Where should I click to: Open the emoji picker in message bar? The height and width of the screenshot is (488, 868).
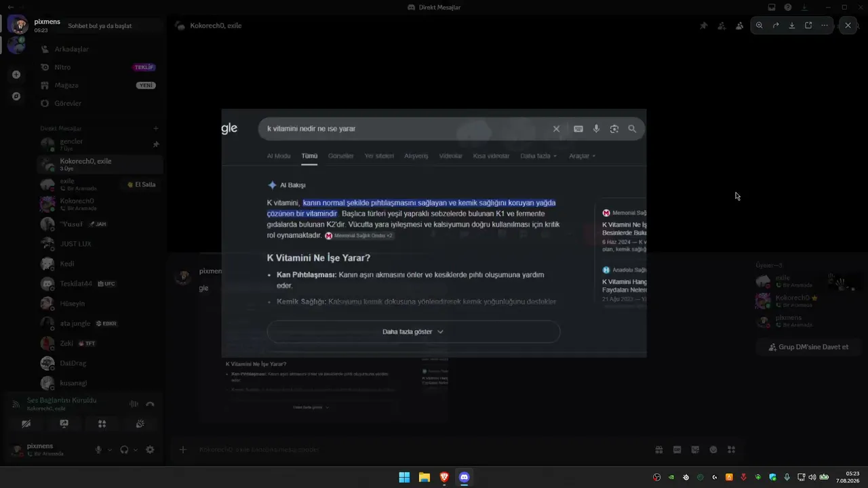tap(713, 449)
